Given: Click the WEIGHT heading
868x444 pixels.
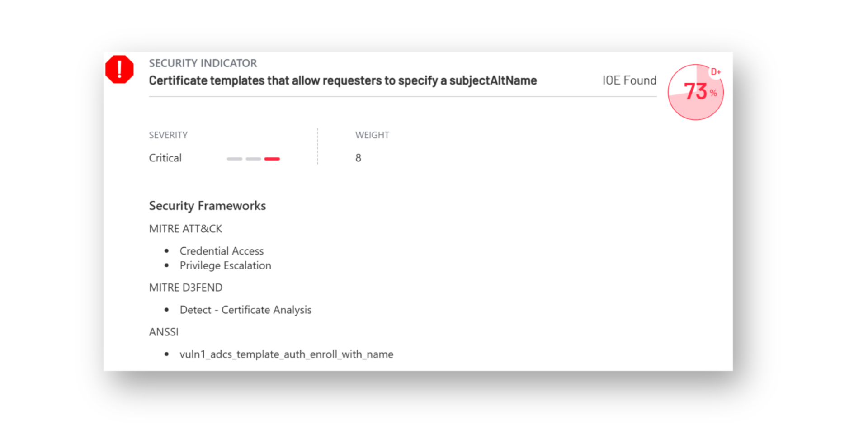Looking at the screenshot, I should [372, 135].
